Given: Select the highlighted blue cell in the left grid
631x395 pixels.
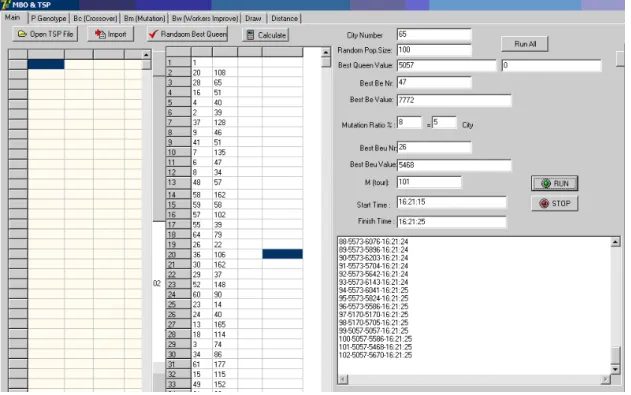Looking at the screenshot, I should (46, 64).
